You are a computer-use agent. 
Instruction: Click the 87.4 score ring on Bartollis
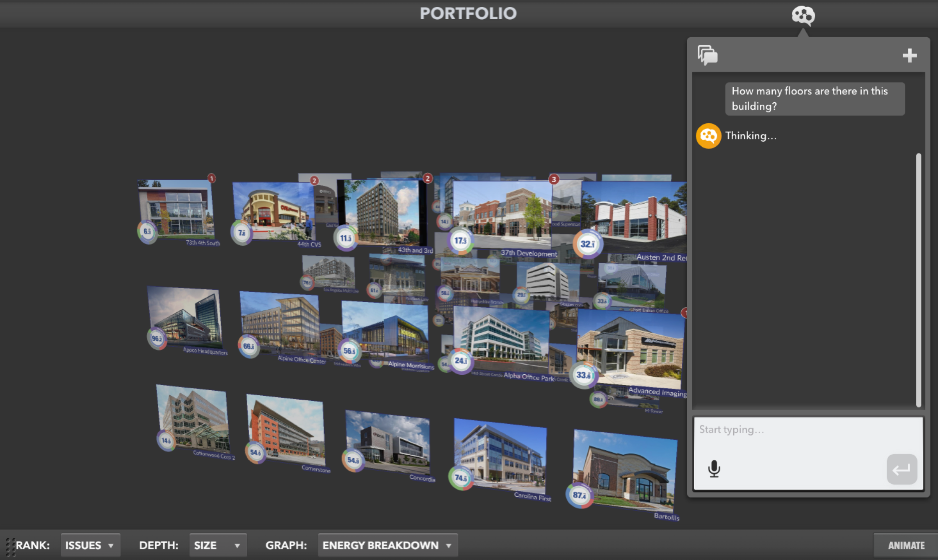coord(579,495)
